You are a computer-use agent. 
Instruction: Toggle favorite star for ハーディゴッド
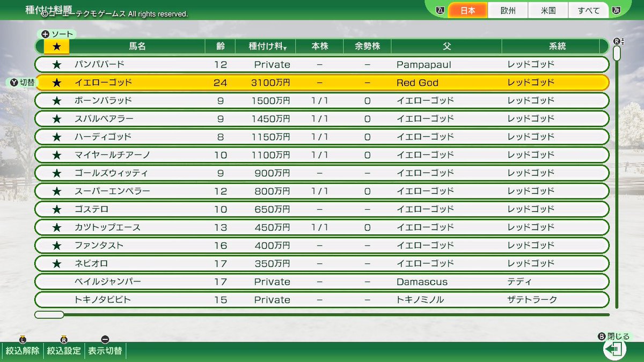click(56, 137)
